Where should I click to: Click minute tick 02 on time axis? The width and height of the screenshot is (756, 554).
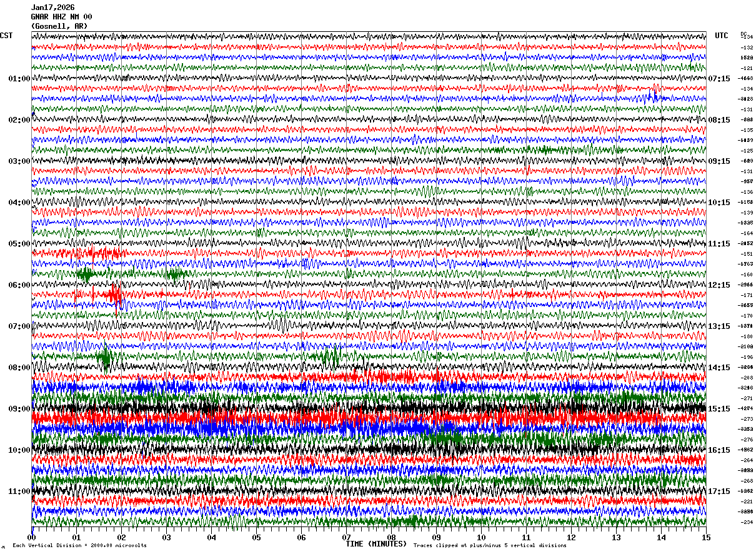point(122,537)
